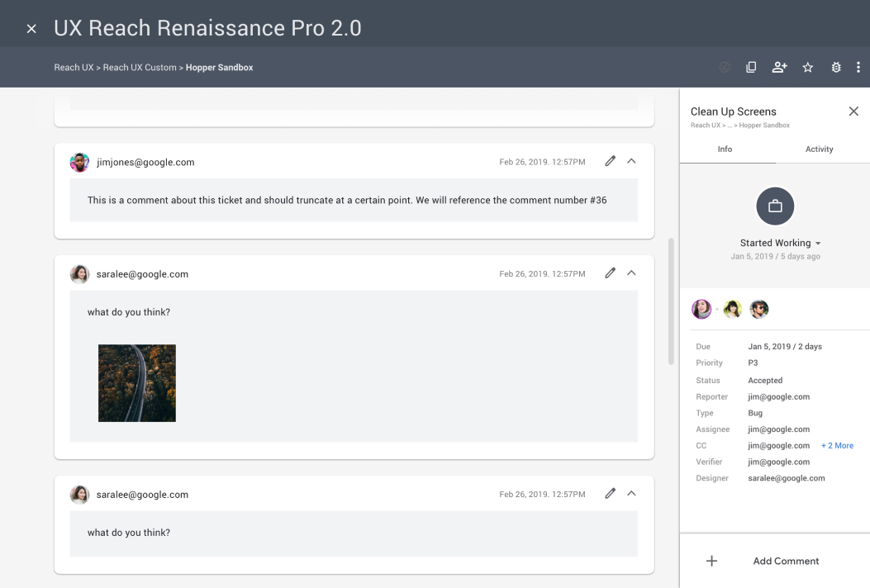Click the comment list vertical scrollbar
Viewport: 870px width, 588px height.
[x=671, y=301]
